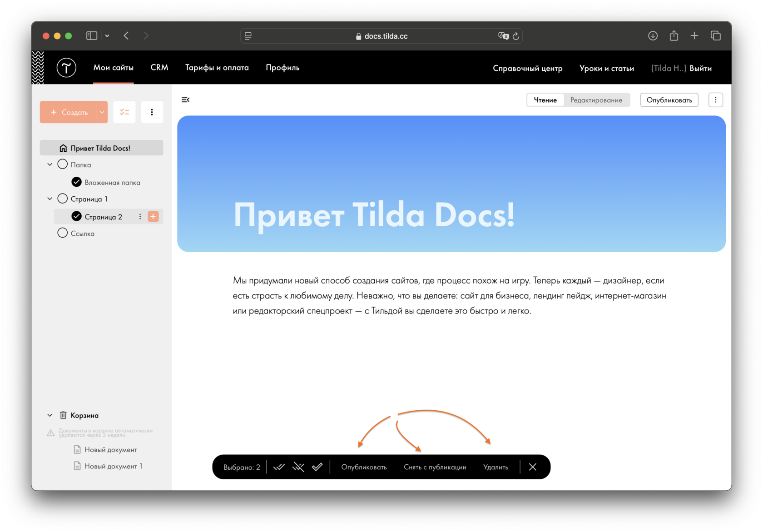Click Удалить in the selection bar
763x532 pixels.
click(496, 467)
